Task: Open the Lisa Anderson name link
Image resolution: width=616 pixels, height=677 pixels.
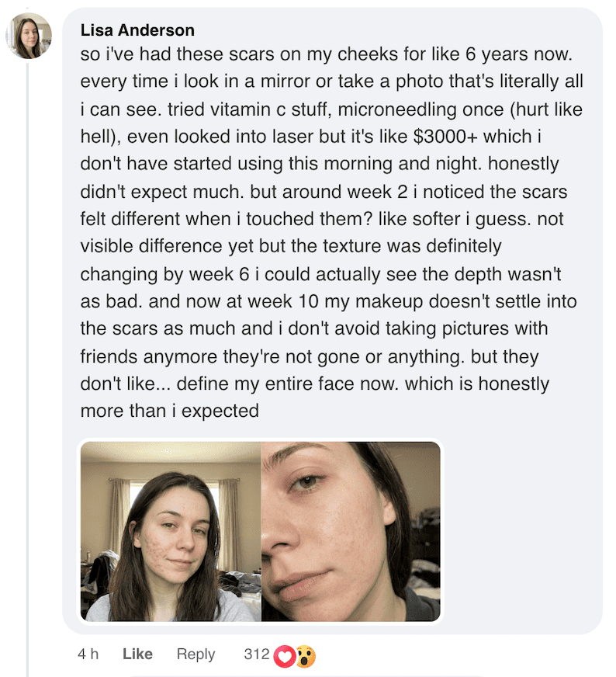Action: [137, 30]
